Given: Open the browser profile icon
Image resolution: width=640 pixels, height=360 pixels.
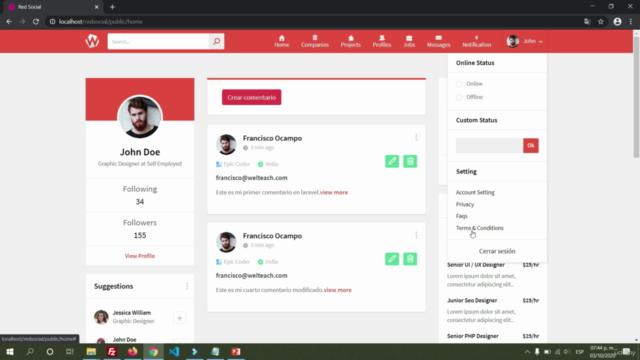Looking at the screenshot, I should click(617, 22).
